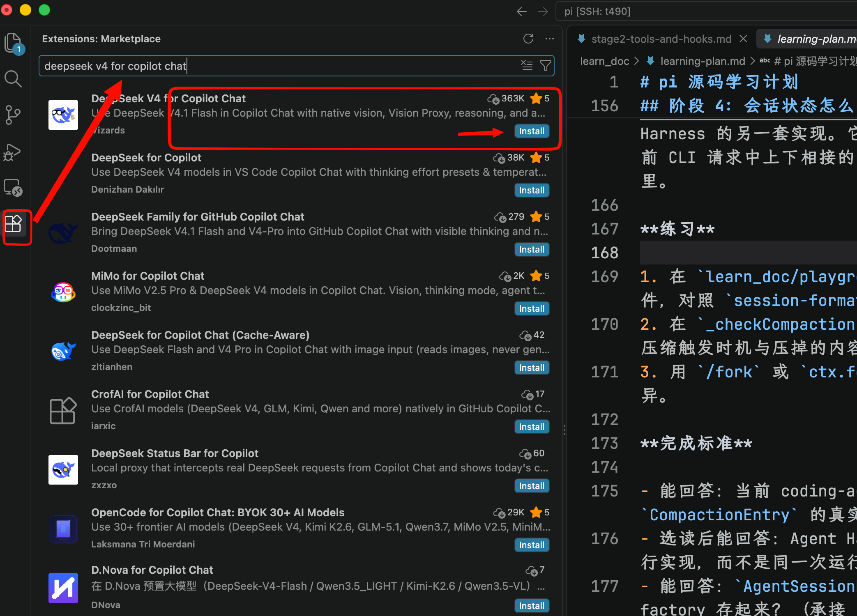Open OpenCode for Copilot Chat icon
This screenshot has width=857, height=616.
point(63,529)
